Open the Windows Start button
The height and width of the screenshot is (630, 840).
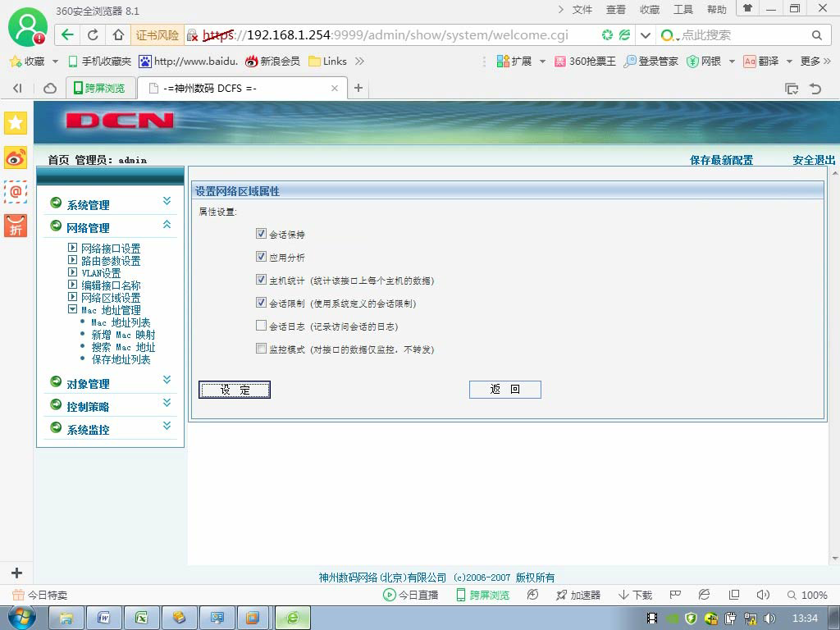pos(22,618)
